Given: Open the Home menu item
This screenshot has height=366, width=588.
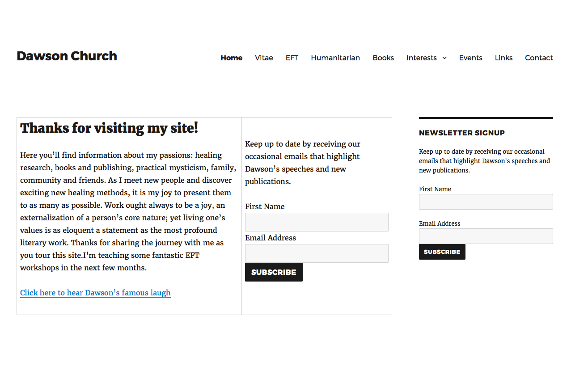Looking at the screenshot, I should click(231, 58).
